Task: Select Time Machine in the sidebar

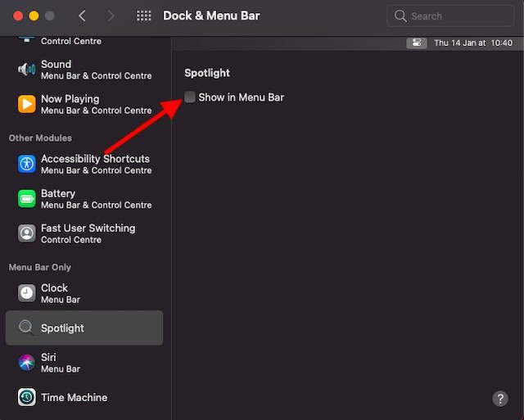Action: (84, 397)
